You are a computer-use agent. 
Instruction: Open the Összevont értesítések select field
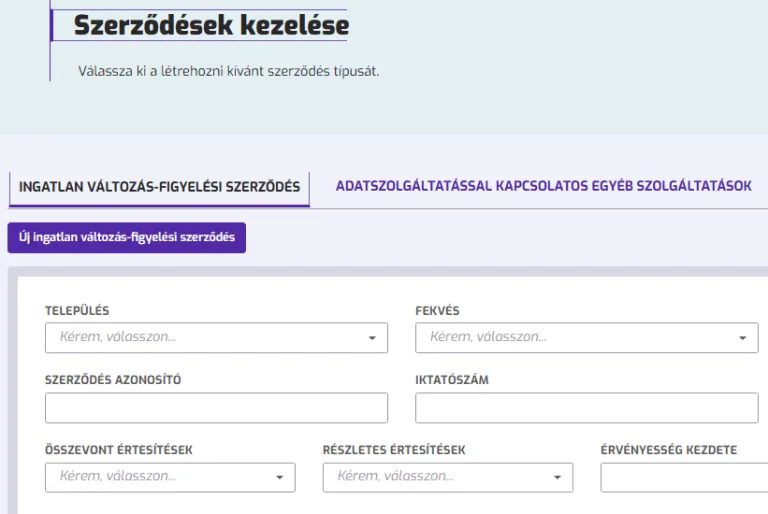(160, 478)
